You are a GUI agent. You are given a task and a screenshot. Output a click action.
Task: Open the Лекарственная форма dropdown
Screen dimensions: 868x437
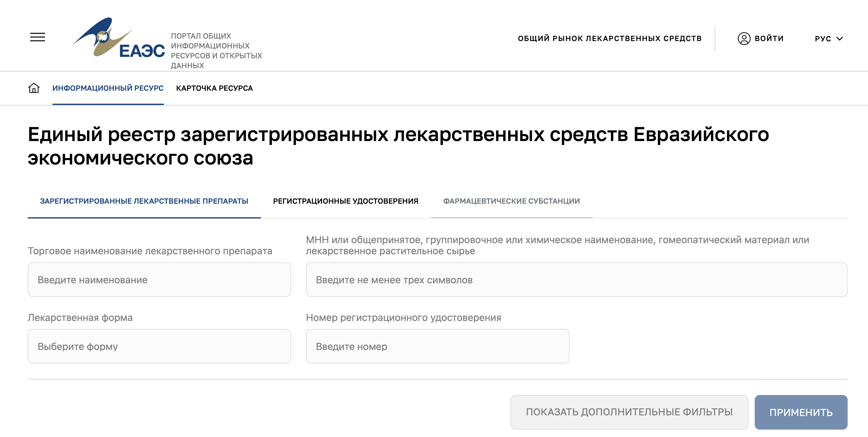159,346
